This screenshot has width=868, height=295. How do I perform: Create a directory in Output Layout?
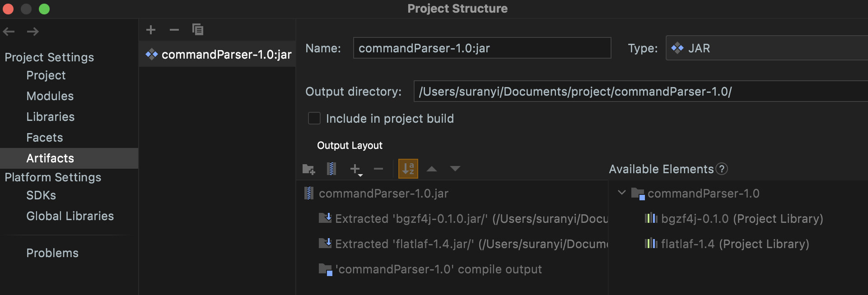click(308, 169)
